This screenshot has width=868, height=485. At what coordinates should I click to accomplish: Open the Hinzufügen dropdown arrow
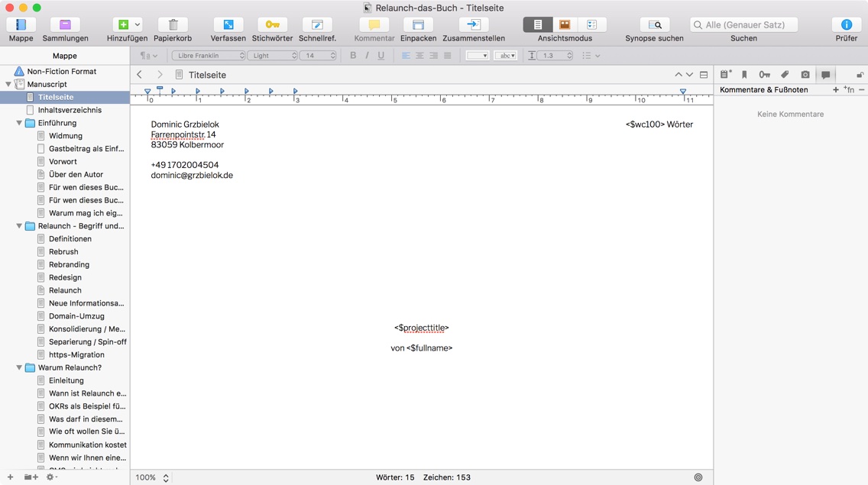tap(138, 25)
